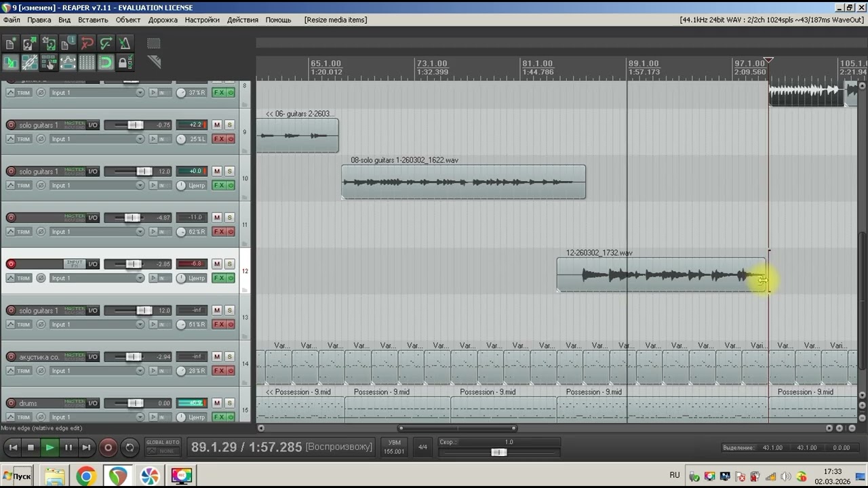Click the Пуск start button
868x488 pixels.
pos(17,476)
